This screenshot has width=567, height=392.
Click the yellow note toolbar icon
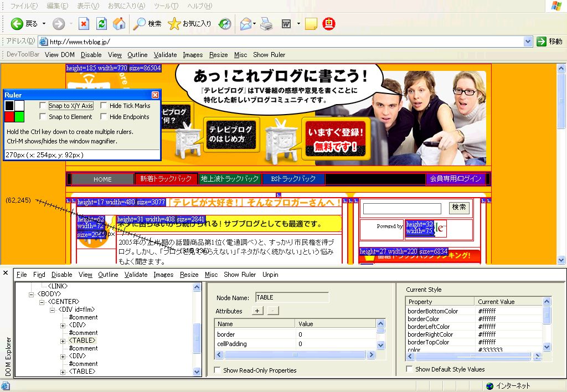tap(311, 24)
